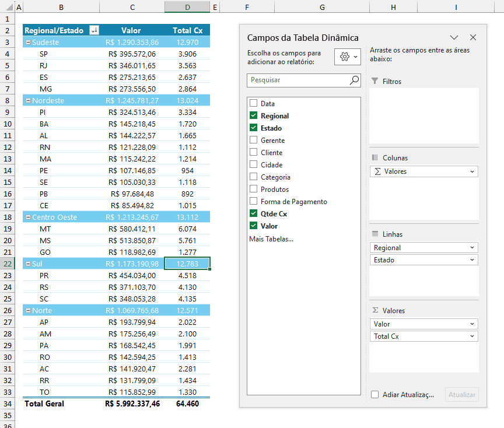
Task: Click the Linhas area icon
Action: tap(374, 234)
